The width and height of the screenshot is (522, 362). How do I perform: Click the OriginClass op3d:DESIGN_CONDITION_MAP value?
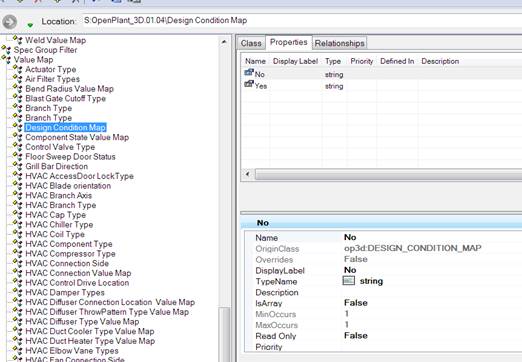click(413, 248)
